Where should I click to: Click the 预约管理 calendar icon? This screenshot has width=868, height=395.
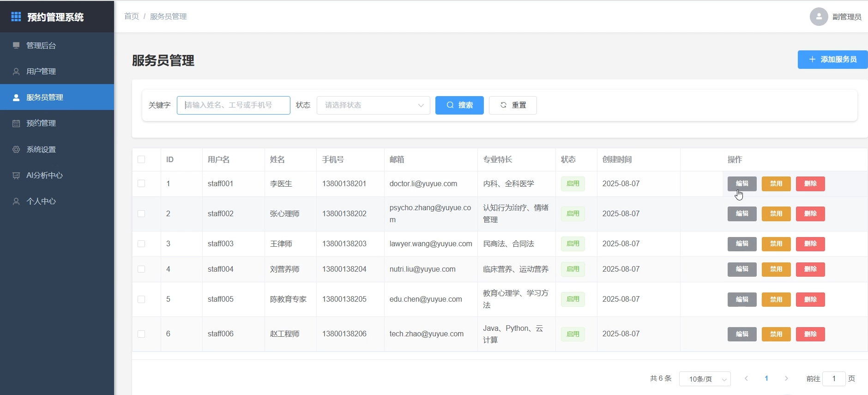tap(16, 123)
